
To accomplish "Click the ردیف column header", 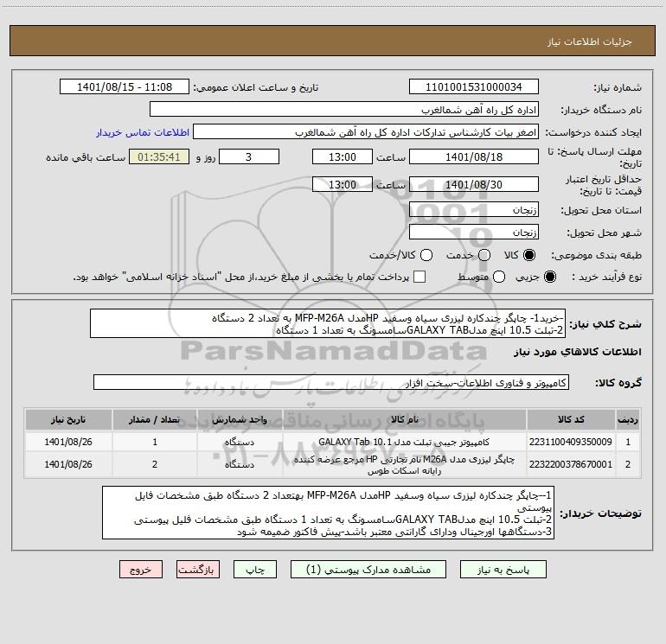I will pos(628,419).
